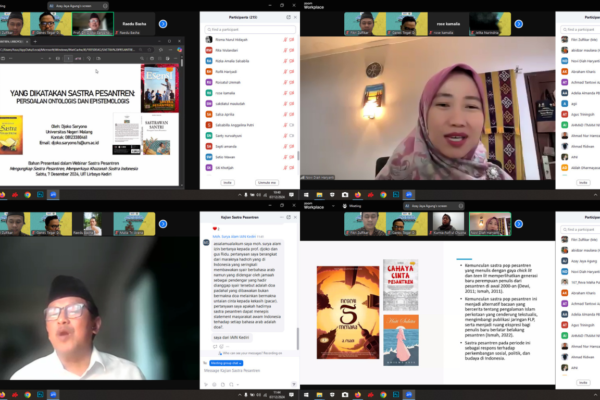Expand screenshot options arrow in chat toolbar
600x400 pixels.
[x=238, y=384]
